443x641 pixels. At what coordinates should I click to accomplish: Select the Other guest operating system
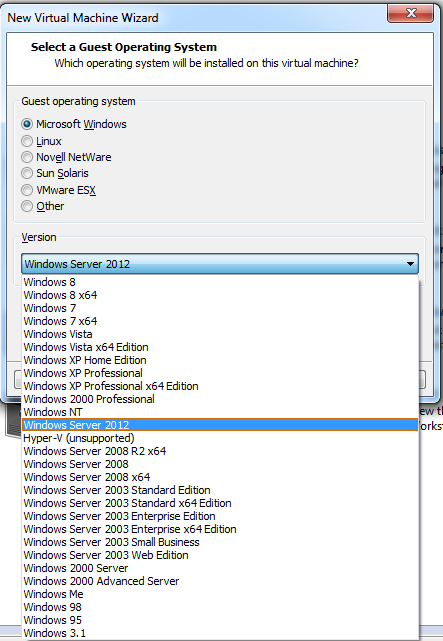27,206
